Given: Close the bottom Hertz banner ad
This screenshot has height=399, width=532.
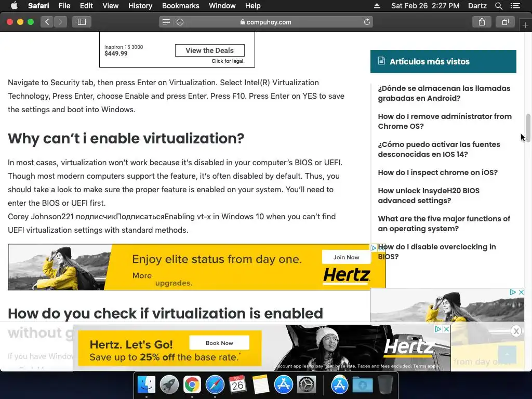Looking at the screenshot, I should (446, 329).
